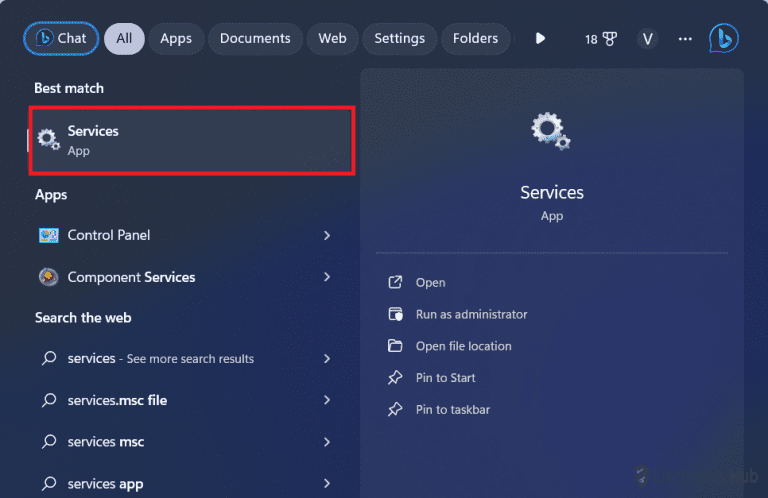The image size is (768, 498).
Task: Open the three-dots more options menu
Action: 685,39
